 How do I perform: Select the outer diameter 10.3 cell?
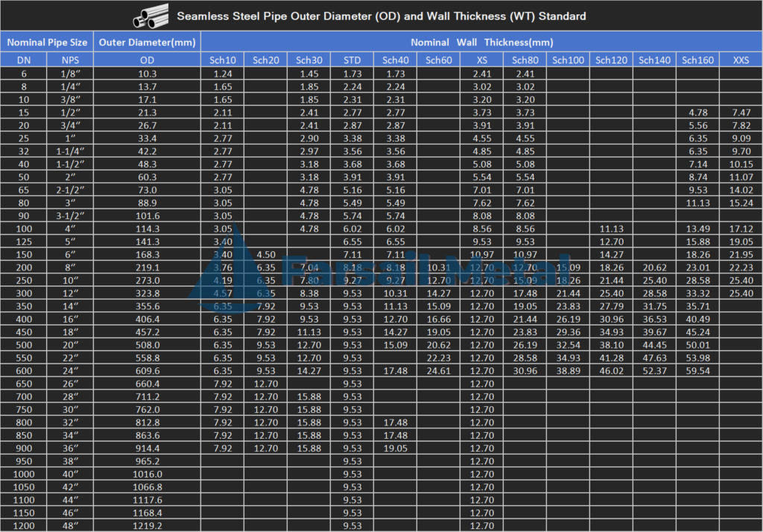click(147, 74)
